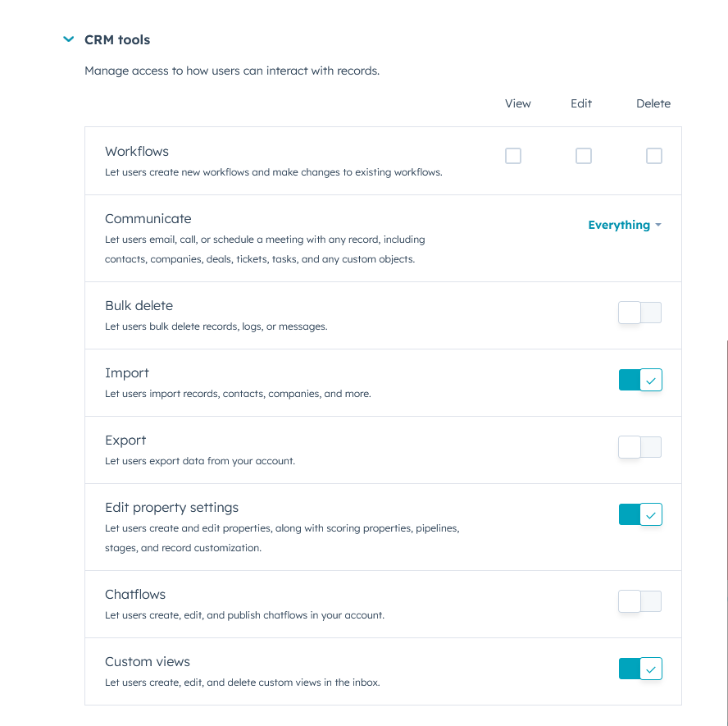Enable the Bulk delete toggle
The height and width of the screenshot is (726, 728).
pyautogui.click(x=639, y=313)
